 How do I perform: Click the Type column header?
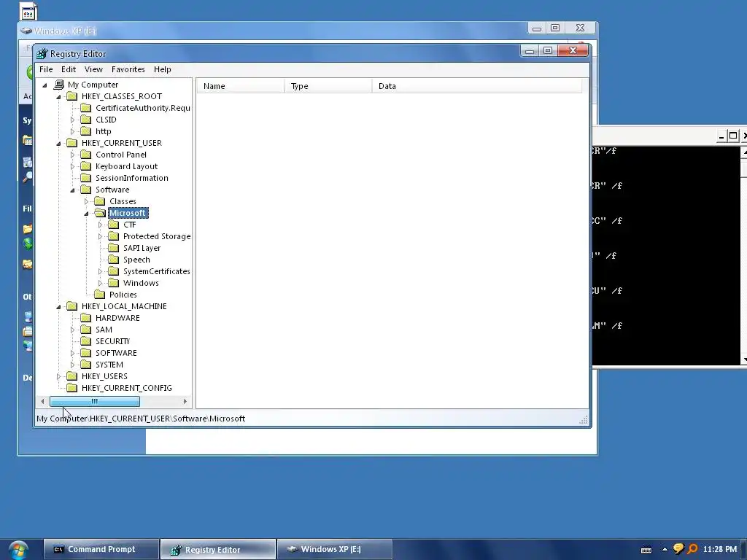point(328,86)
